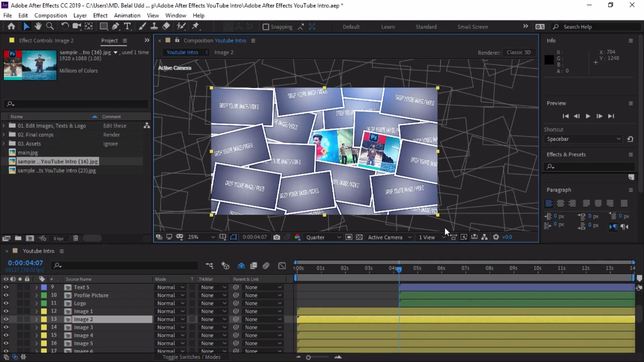
Task: Toggle Transparency Grid in viewer
Action: tap(359, 237)
